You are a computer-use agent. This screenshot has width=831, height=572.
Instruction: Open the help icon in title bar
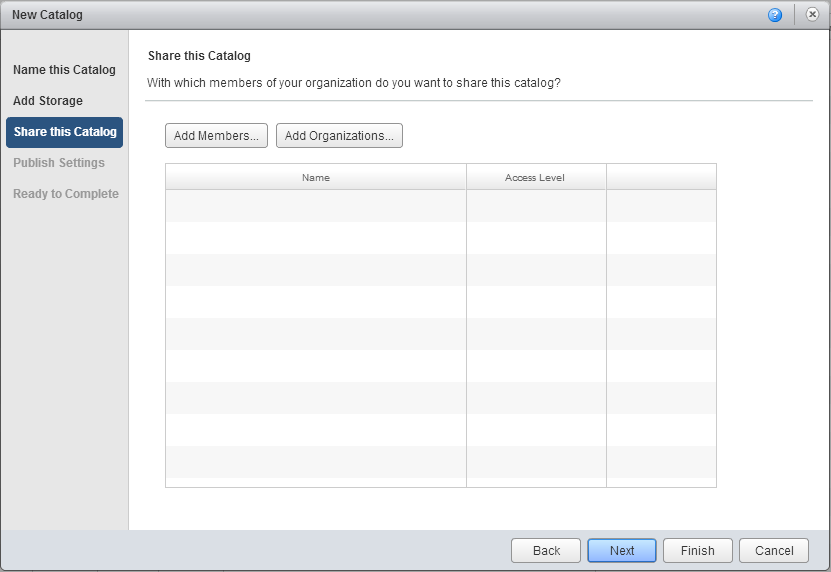click(x=775, y=15)
